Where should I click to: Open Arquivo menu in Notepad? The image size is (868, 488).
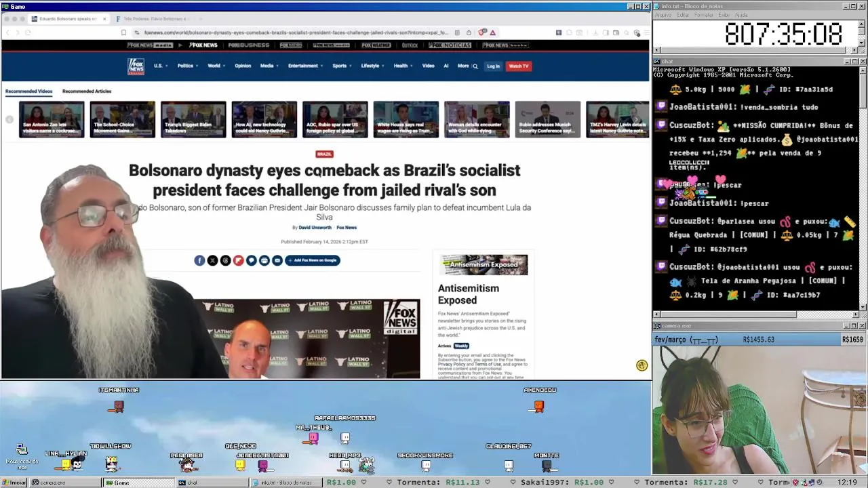[x=663, y=15]
